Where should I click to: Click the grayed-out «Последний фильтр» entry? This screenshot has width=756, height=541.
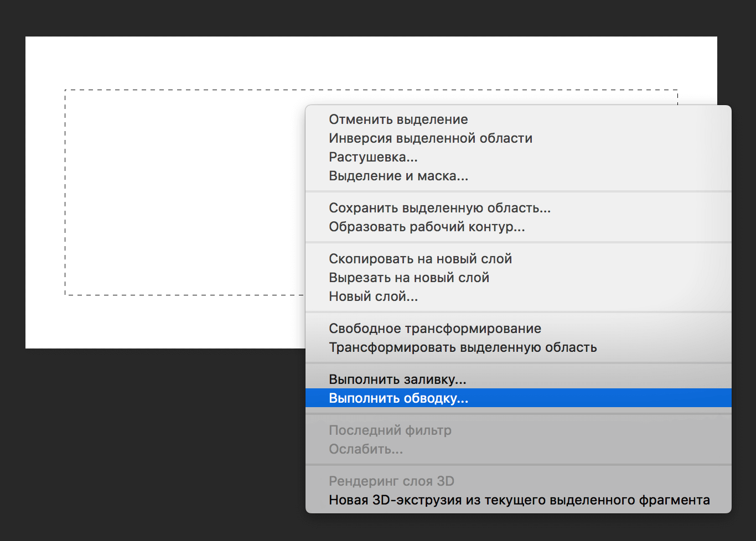[390, 430]
